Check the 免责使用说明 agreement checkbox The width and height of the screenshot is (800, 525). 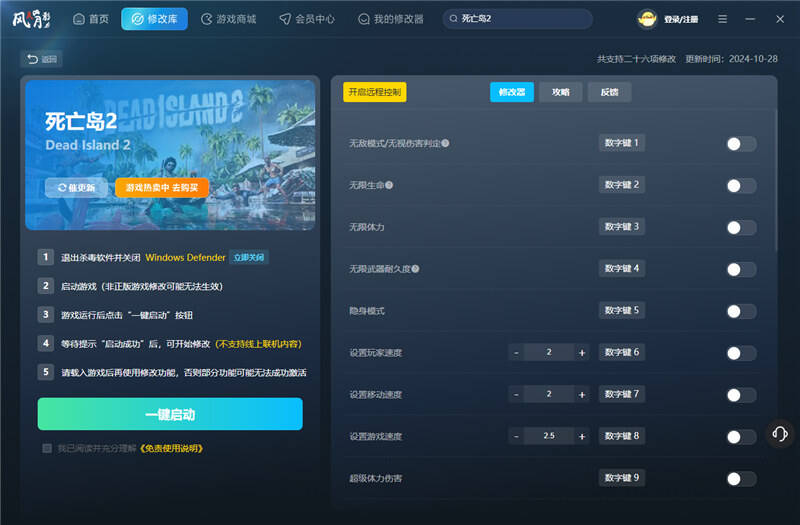(47, 448)
